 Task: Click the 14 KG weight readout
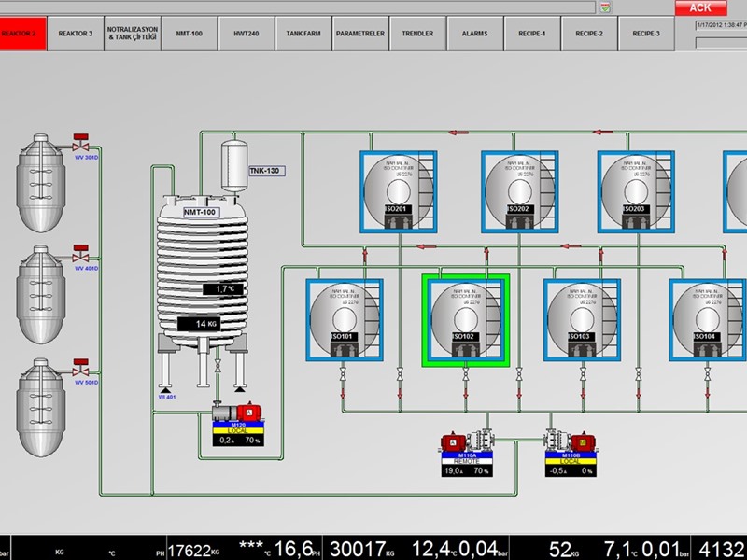point(207,324)
